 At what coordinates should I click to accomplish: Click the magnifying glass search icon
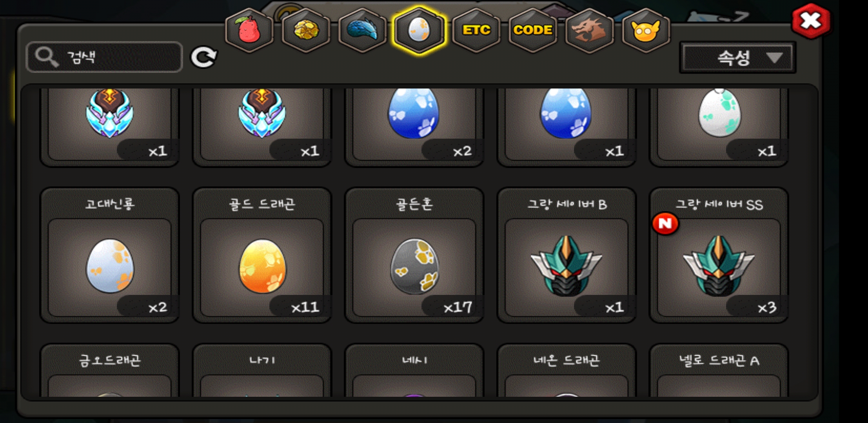(46, 57)
